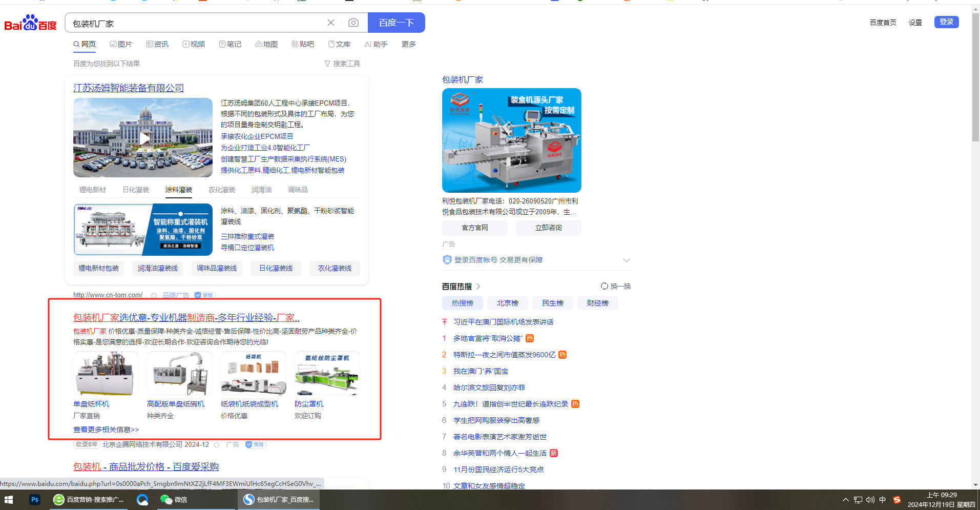Viewport: 980px width, 510px height.
Task: Select the 热搜榜 tab
Action: click(x=463, y=303)
